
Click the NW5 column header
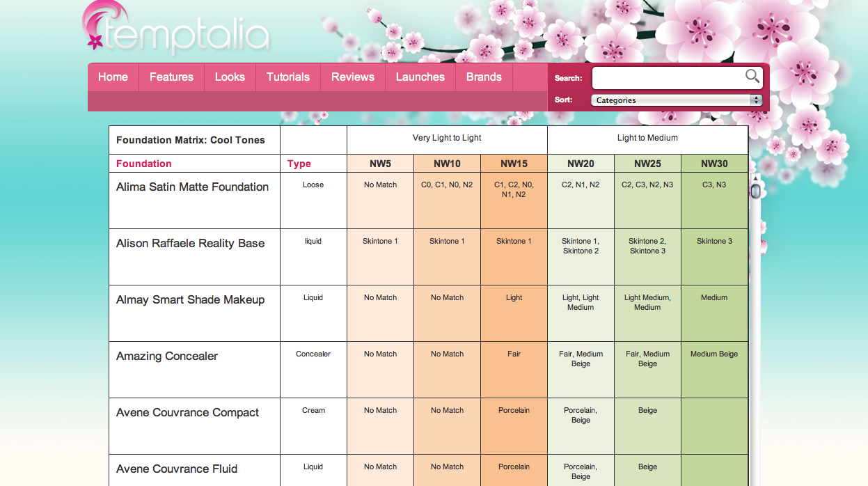pyautogui.click(x=380, y=164)
